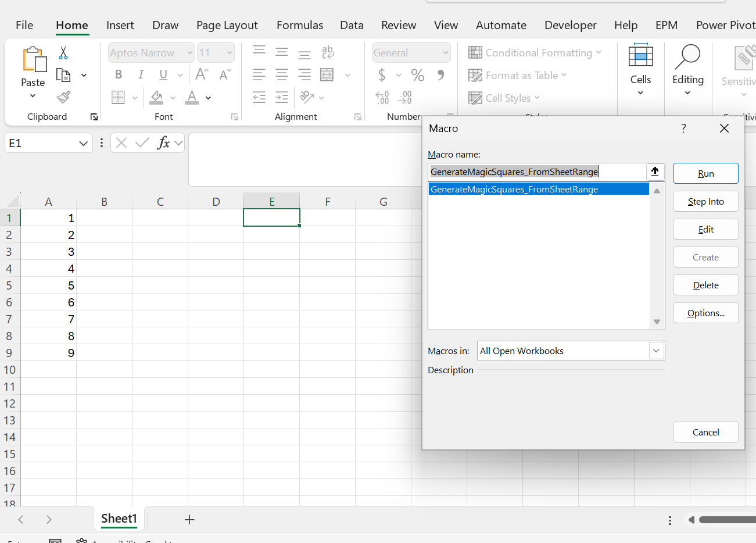Add a new sheet with plus
This screenshot has width=756, height=543.
pyautogui.click(x=189, y=520)
